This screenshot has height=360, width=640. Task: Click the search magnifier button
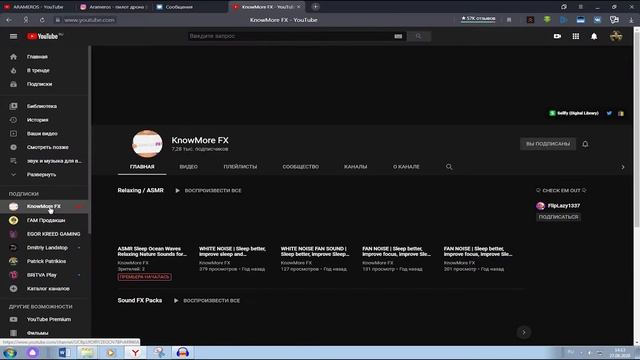click(418, 36)
